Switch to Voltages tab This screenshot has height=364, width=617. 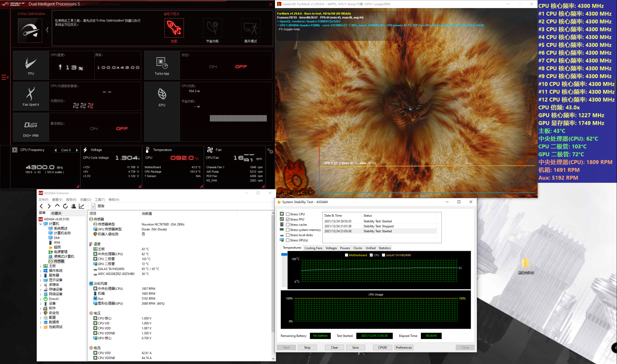point(331,248)
